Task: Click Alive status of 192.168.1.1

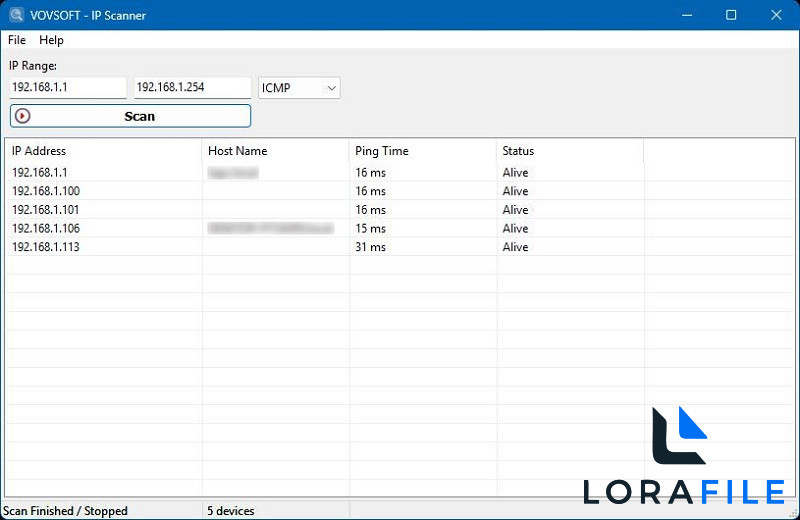Action: [x=515, y=172]
